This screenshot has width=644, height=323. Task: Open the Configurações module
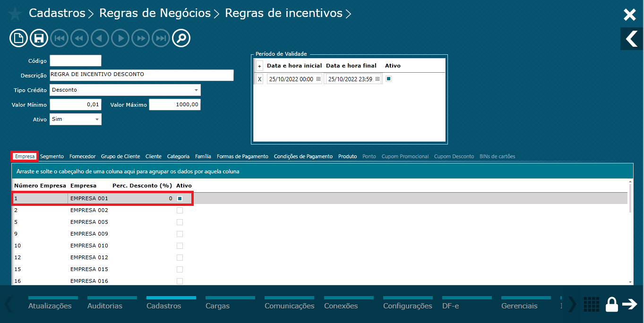(408, 306)
